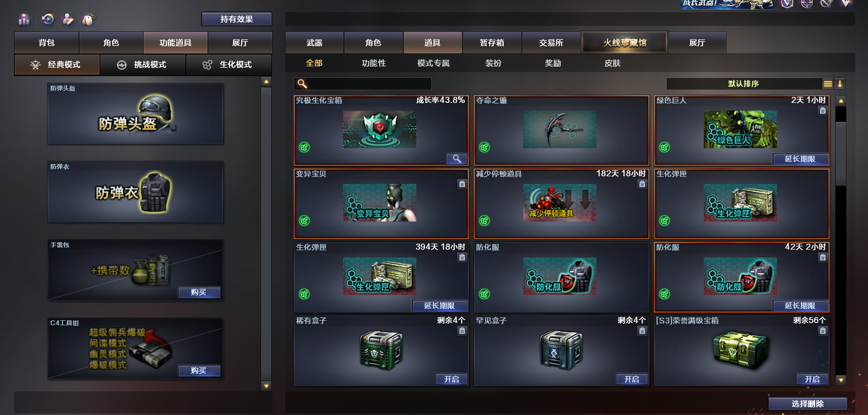Image resolution: width=868 pixels, height=415 pixels.
Task: Click trash icon on 稀有盒子 item
Action: 462,331
